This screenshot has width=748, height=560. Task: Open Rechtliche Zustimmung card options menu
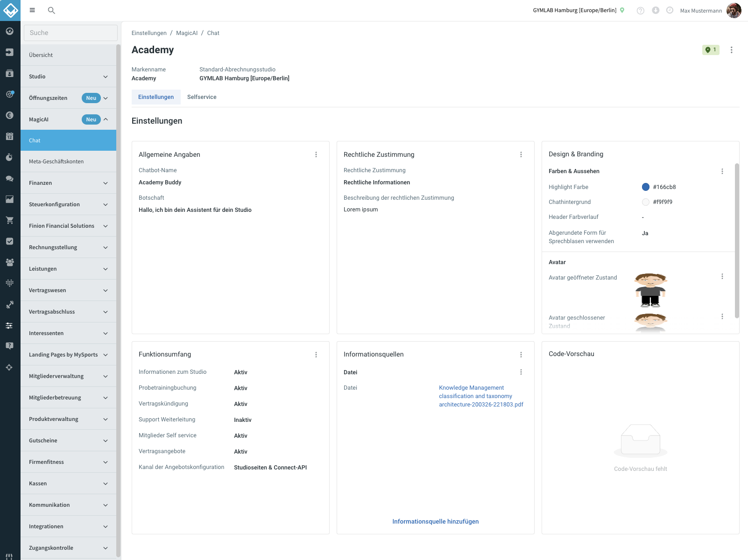tap(521, 154)
